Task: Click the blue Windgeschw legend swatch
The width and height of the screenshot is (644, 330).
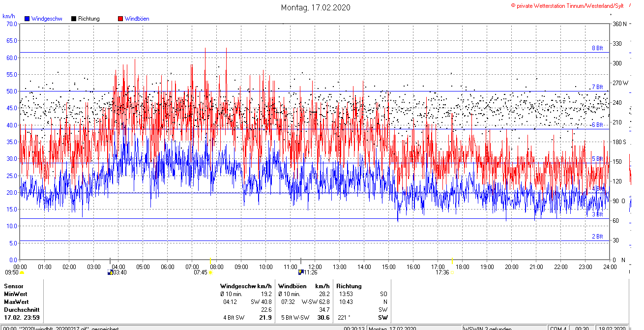Action: point(27,19)
